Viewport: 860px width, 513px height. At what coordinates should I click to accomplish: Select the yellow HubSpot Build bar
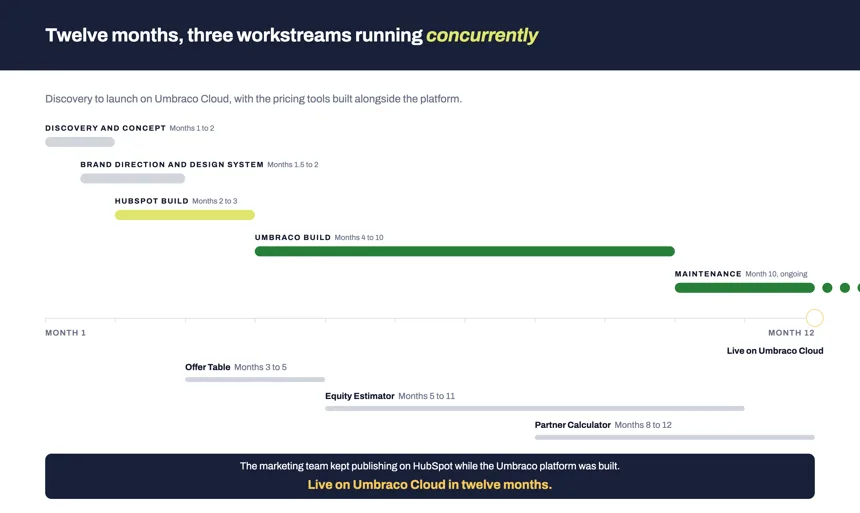click(x=185, y=215)
